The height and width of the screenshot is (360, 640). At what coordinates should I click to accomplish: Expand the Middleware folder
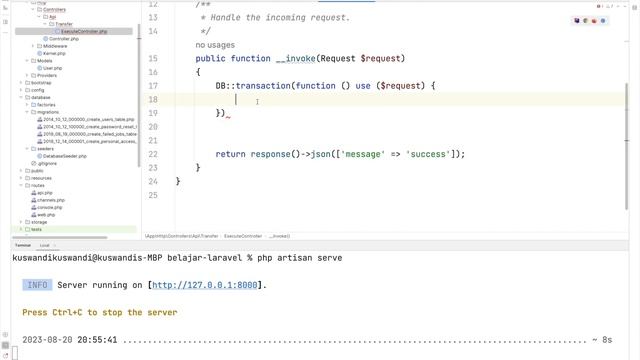point(33,46)
